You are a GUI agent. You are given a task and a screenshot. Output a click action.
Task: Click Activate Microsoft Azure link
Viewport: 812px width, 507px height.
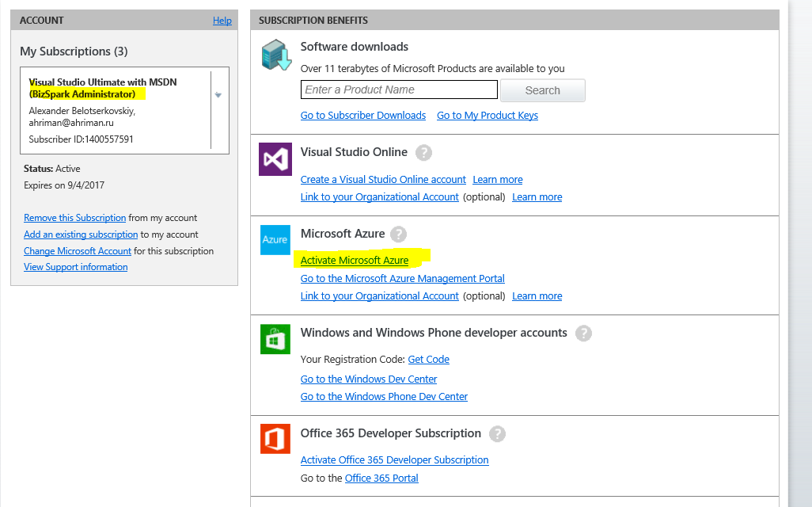(355, 261)
